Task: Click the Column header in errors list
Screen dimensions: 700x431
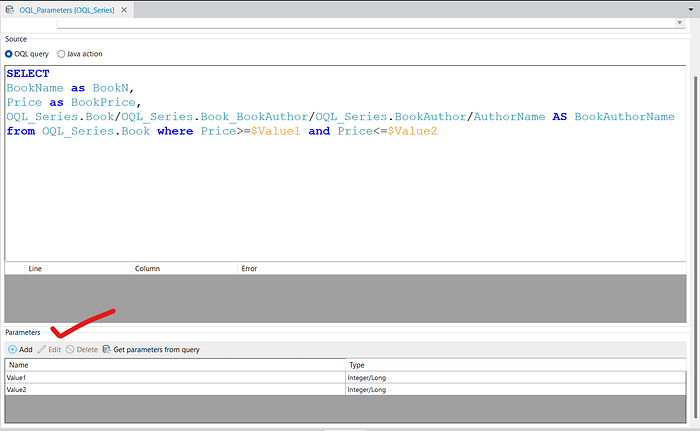Action: click(x=184, y=268)
